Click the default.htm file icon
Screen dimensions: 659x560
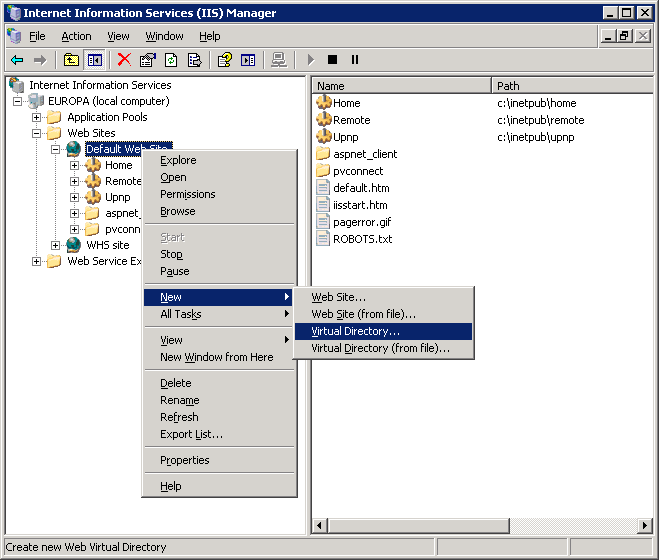pos(323,188)
